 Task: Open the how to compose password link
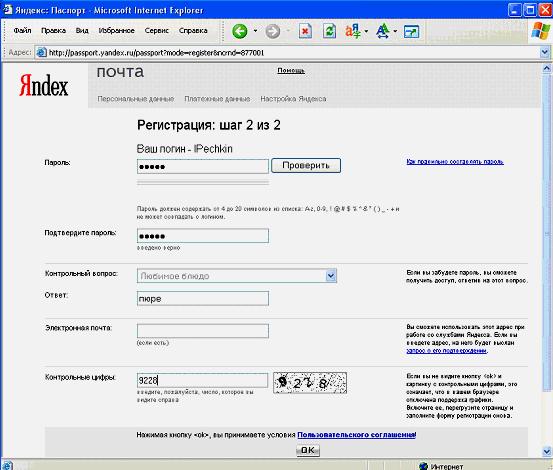tap(455, 161)
